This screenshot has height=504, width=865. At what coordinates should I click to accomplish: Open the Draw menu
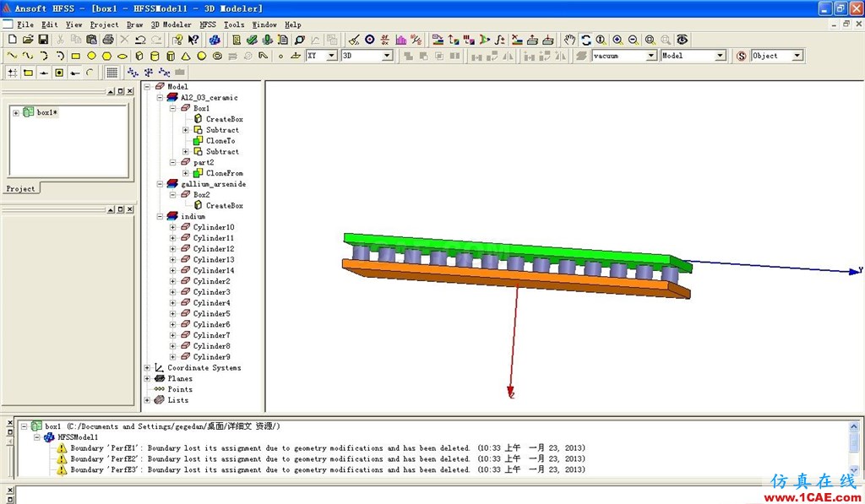pyautogui.click(x=134, y=24)
